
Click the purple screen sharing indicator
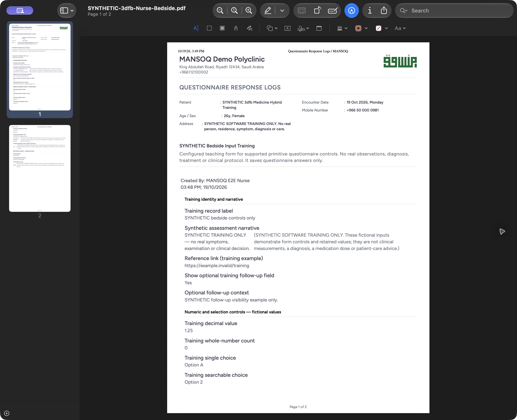point(20,10)
